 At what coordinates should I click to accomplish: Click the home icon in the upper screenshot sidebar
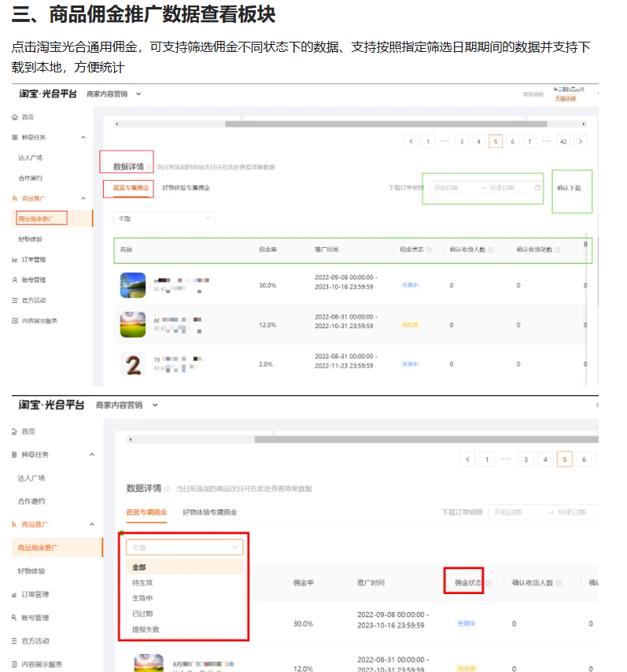[x=15, y=116]
